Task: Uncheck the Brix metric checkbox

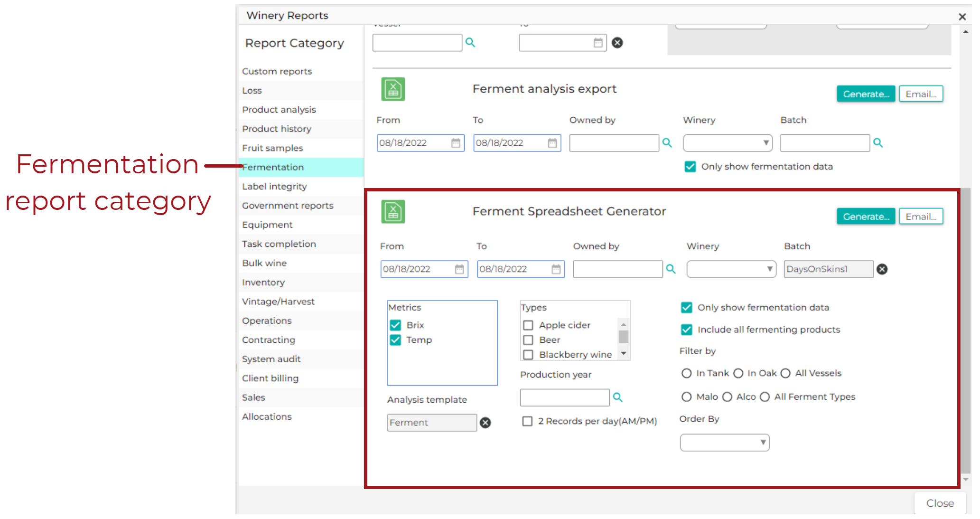Action: coord(395,325)
